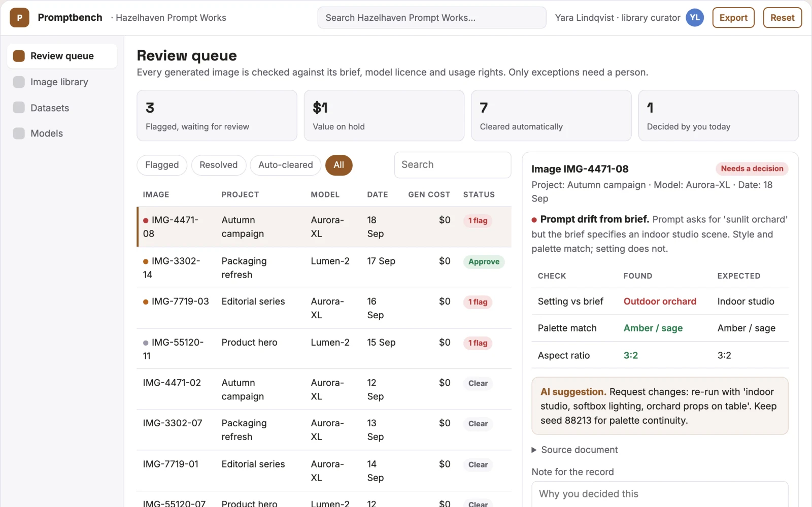The image size is (812, 507).
Task: Select row IMG-3302-07
Action: pos(324,430)
